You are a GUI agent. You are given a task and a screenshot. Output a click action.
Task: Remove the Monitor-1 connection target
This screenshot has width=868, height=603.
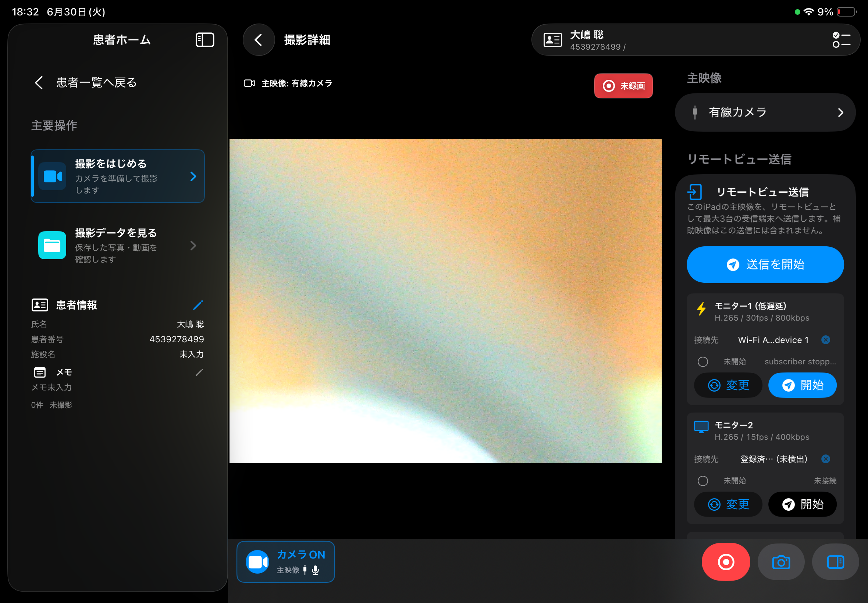(x=826, y=340)
